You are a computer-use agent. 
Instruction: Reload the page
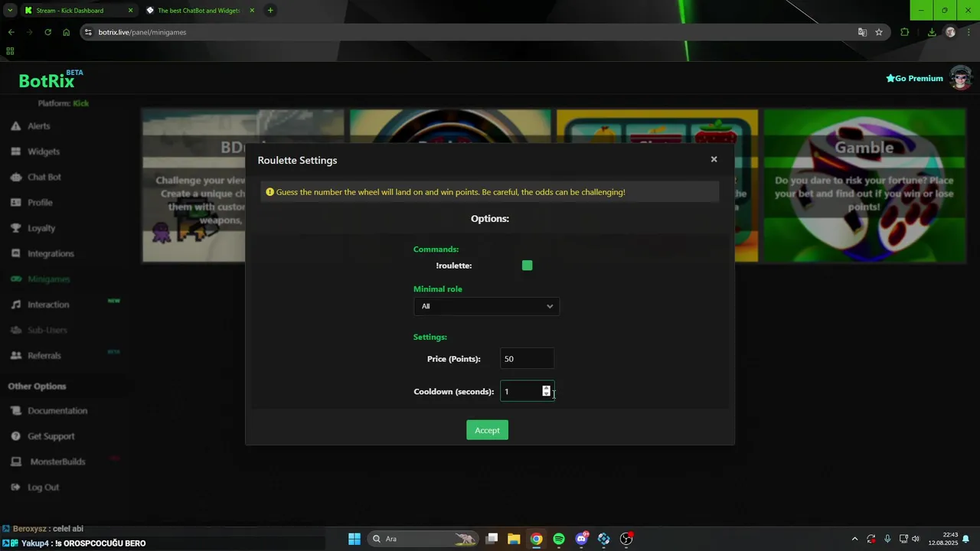(47, 32)
